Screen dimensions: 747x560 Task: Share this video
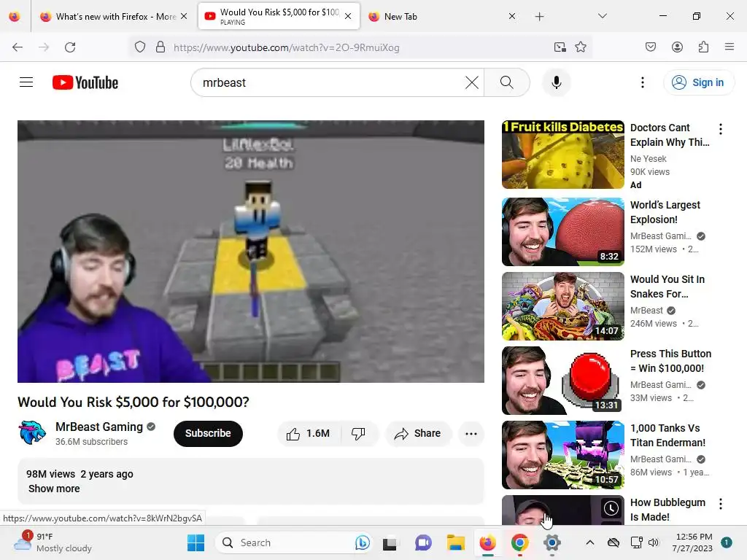pos(417,433)
